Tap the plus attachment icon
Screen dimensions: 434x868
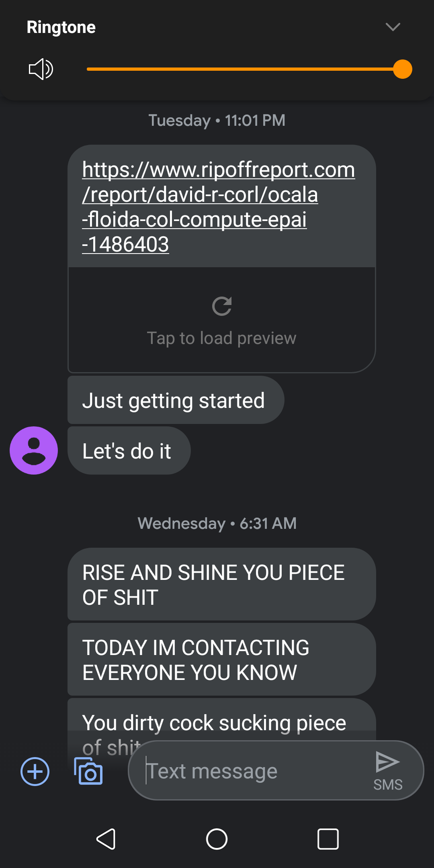click(35, 771)
